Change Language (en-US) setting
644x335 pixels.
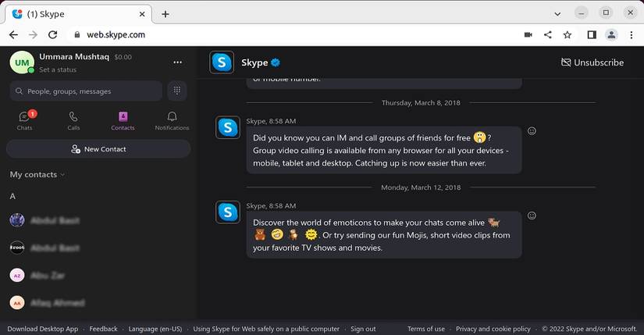point(155,329)
